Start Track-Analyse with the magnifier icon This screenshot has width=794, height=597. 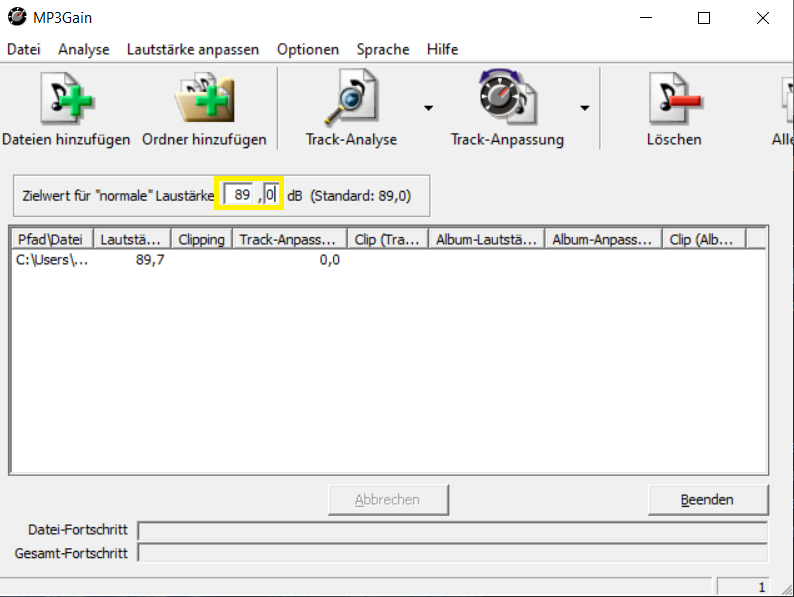351,100
